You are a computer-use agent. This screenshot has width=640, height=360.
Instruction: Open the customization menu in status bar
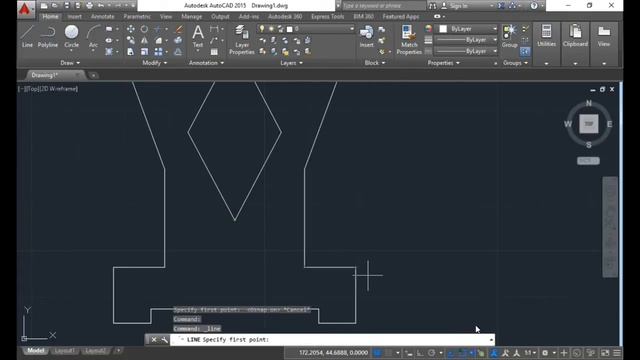[617, 353]
